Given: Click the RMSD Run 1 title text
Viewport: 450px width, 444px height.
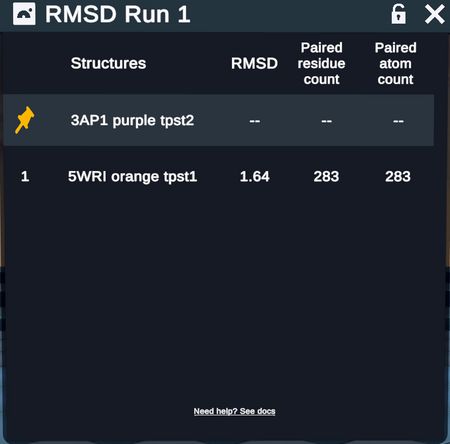Looking at the screenshot, I should point(118,14).
